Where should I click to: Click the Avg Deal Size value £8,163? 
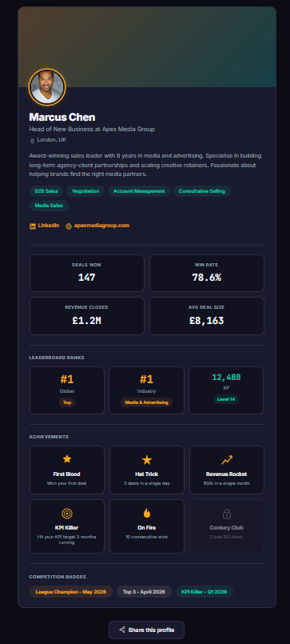(x=207, y=321)
